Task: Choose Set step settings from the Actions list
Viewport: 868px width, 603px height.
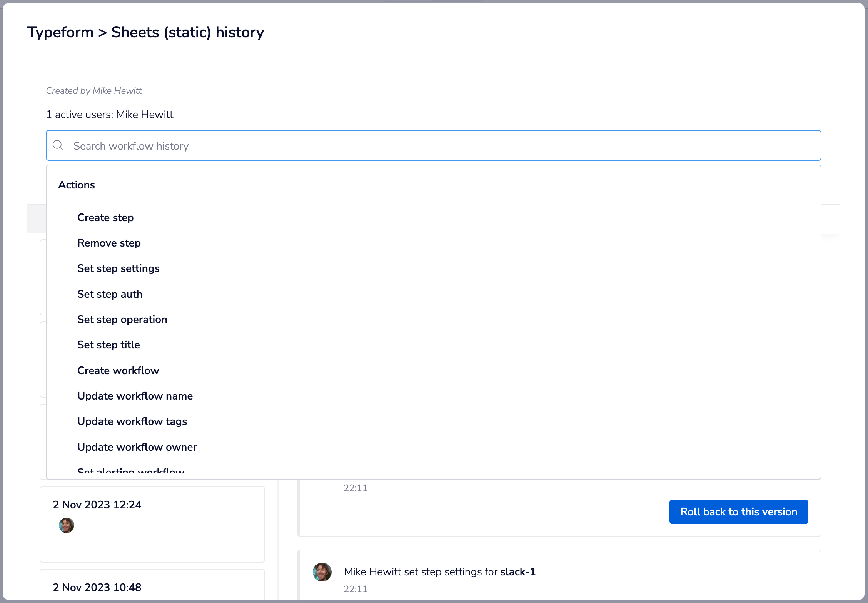Action: [x=119, y=268]
